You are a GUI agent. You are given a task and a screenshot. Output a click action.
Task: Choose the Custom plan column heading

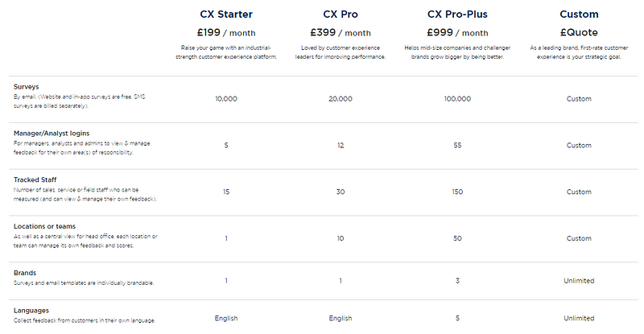(x=579, y=14)
